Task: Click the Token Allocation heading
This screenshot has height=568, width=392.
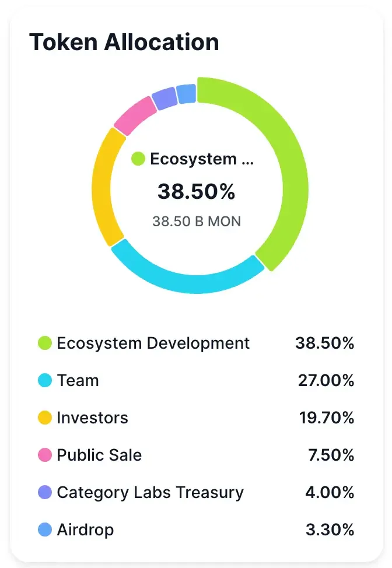Action: point(124,42)
